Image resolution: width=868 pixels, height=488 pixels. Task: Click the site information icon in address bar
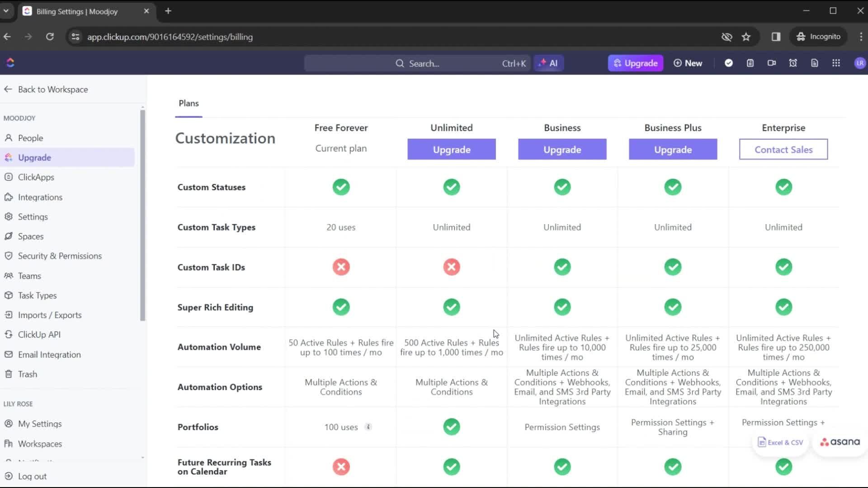coord(75,37)
